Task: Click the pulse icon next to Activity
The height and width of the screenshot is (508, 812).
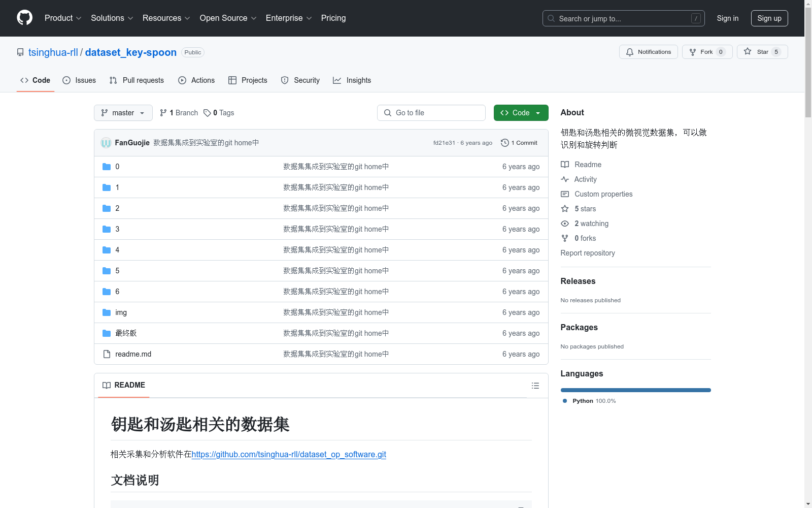Action: click(x=565, y=179)
